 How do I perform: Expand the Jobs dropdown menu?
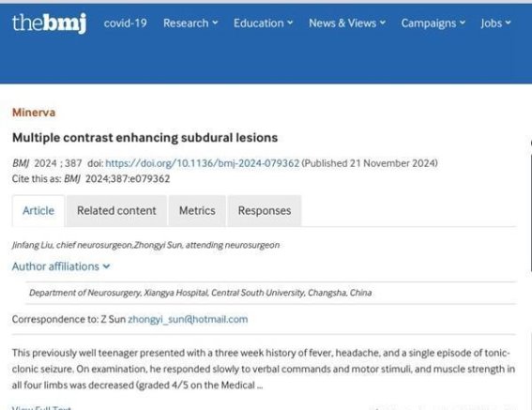(x=495, y=23)
